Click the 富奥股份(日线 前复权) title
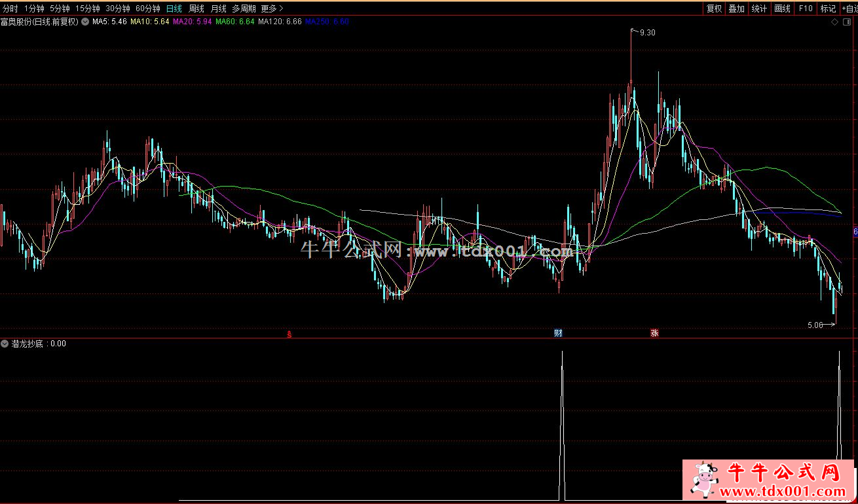Viewport: 858px width, 504px height. click(x=39, y=22)
